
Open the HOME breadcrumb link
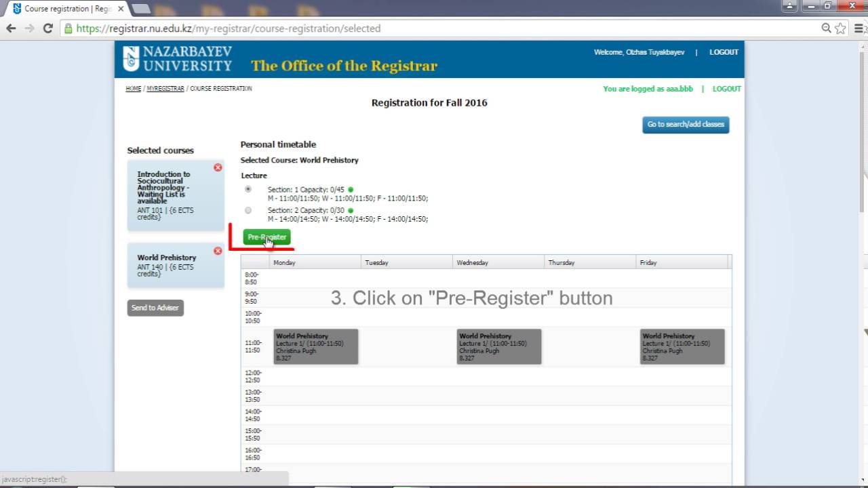point(134,89)
